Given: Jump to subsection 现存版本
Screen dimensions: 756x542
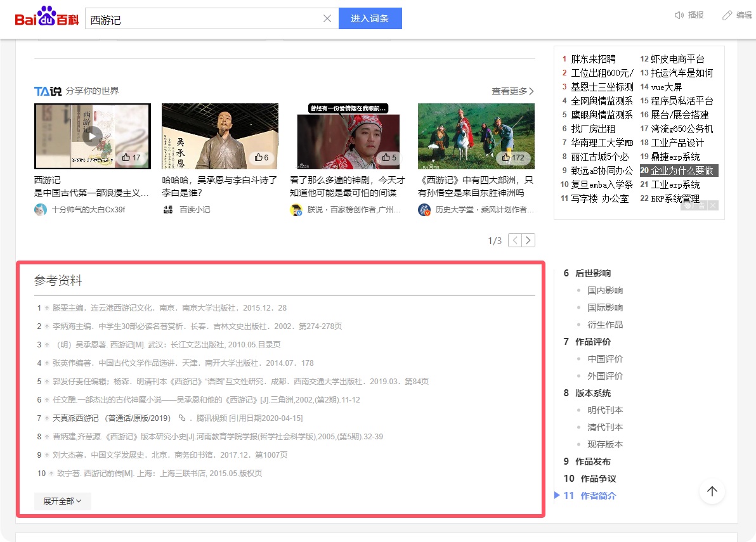Looking at the screenshot, I should click(x=605, y=444).
